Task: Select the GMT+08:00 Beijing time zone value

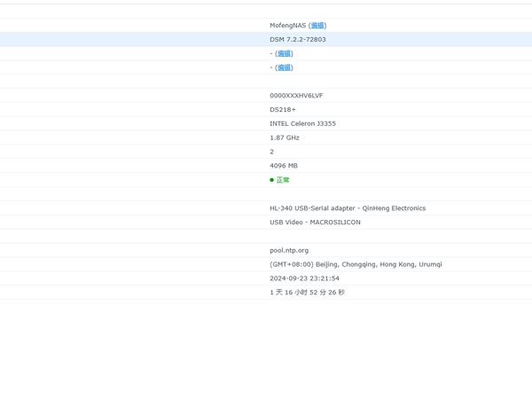Action: point(356,264)
